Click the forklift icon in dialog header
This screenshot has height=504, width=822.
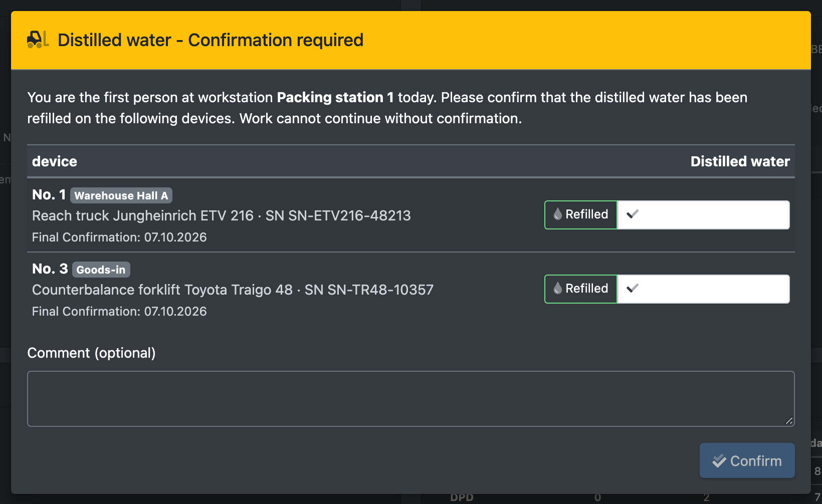click(38, 40)
